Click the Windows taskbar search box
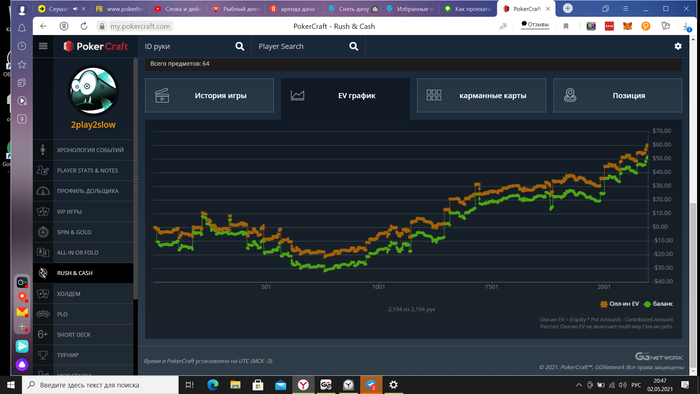The width and height of the screenshot is (700, 394). click(x=100, y=385)
